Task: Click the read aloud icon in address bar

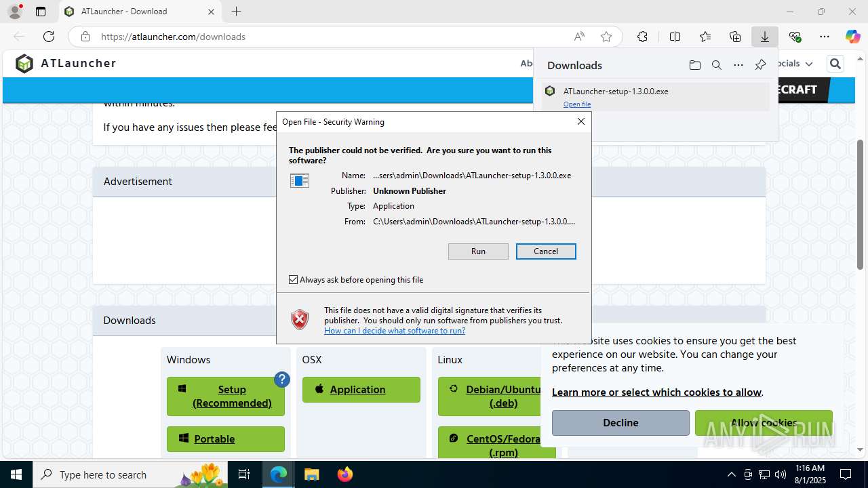Action: click(579, 37)
